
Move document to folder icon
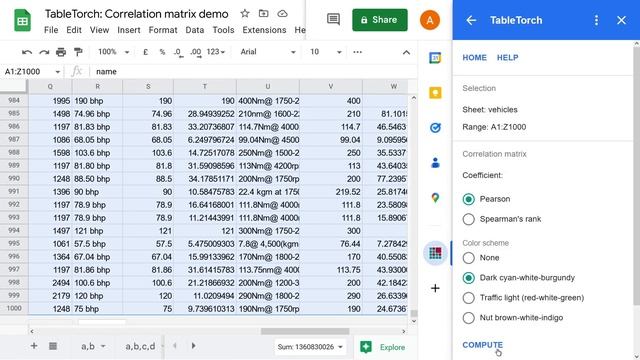264,13
